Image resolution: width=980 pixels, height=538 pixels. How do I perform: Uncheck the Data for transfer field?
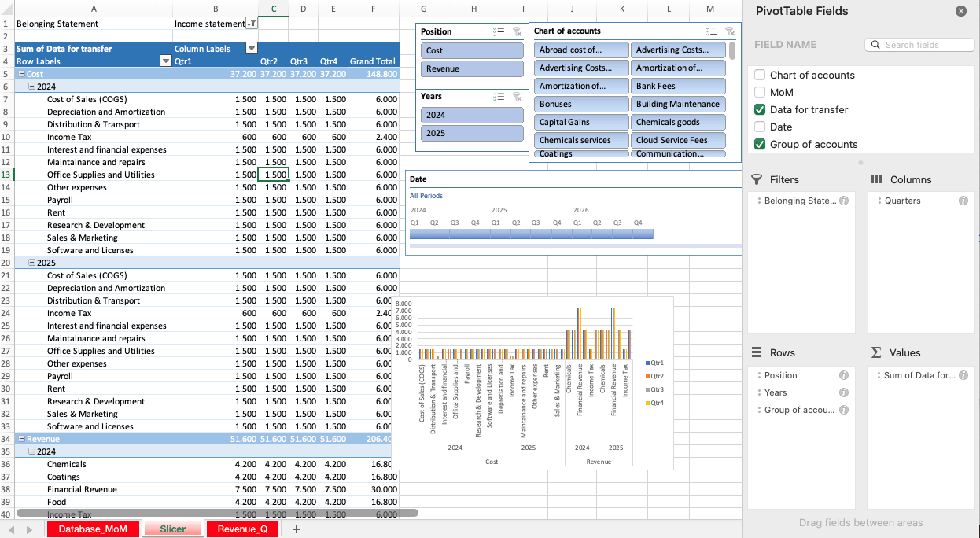[x=760, y=109]
